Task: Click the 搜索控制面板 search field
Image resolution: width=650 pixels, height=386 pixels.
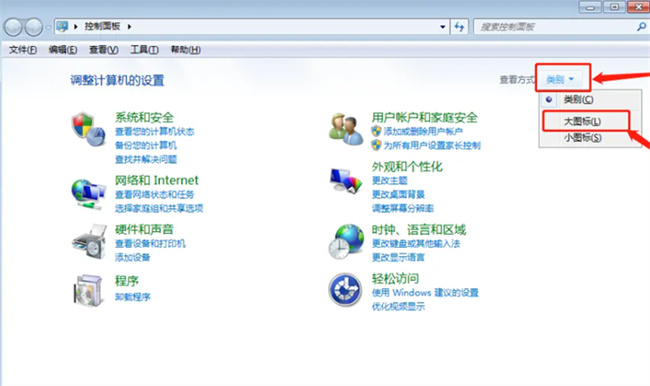Action: pos(555,27)
